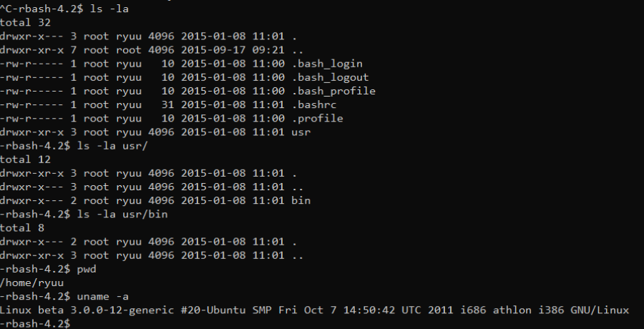The width and height of the screenshot is (644, 329).
Task: Click the 'ls -la usr/bin' command
Action: pyautogui.click(x=122, y=215)
